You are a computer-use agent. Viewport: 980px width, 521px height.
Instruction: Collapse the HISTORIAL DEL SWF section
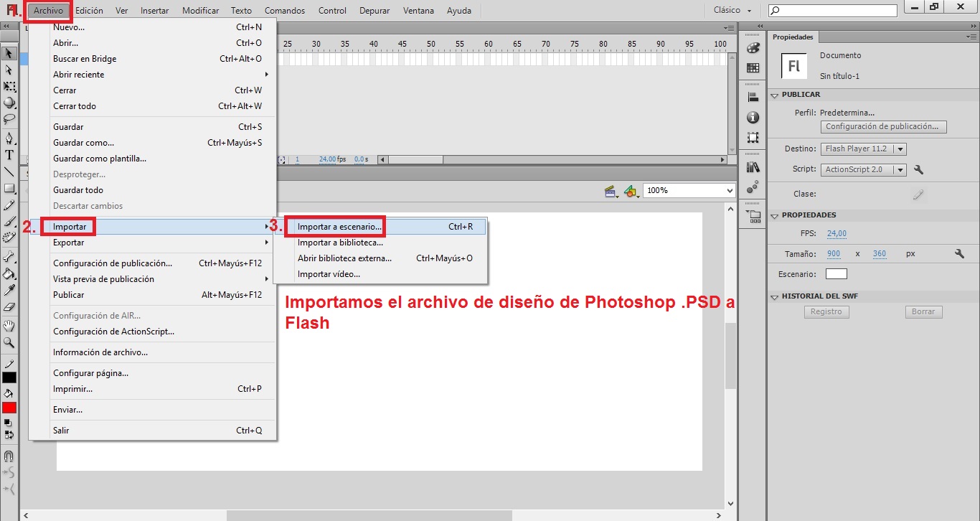[x=774, y=296]
